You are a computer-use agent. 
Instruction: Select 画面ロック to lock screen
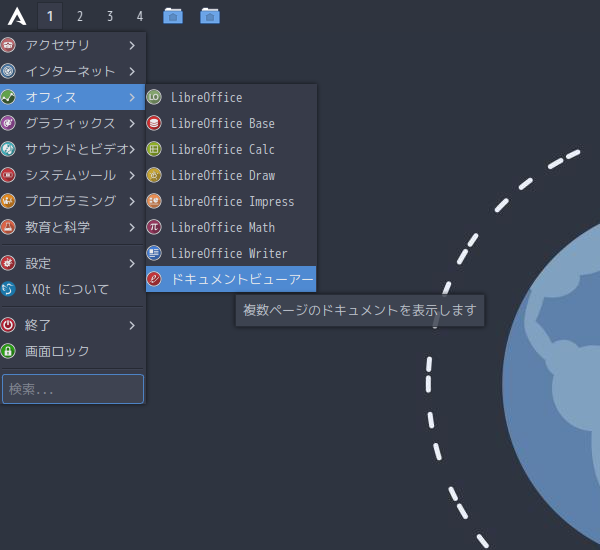coord(72,351)
